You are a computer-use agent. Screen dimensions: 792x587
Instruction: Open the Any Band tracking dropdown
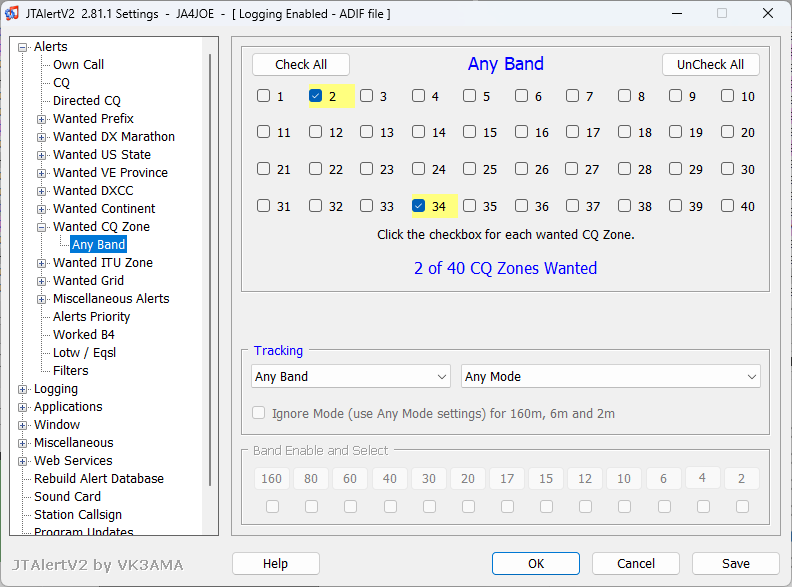click(351, 376)
